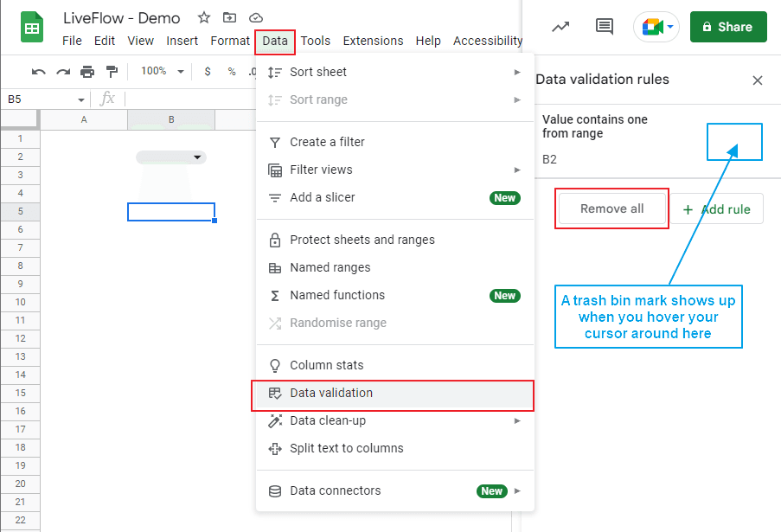Open the Meet options dropdown arrow
Image resolution: width=781 pixels, height=532 pixels.
(670, 27)
